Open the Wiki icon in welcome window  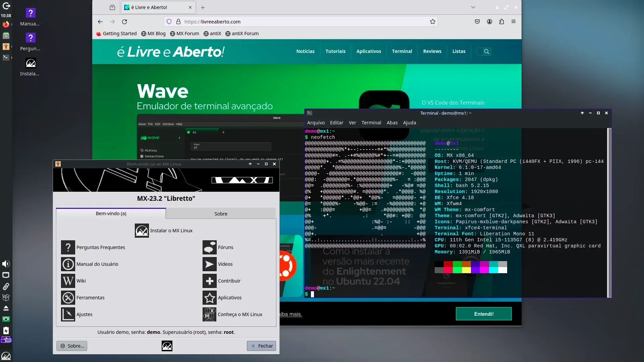point(68,281)
